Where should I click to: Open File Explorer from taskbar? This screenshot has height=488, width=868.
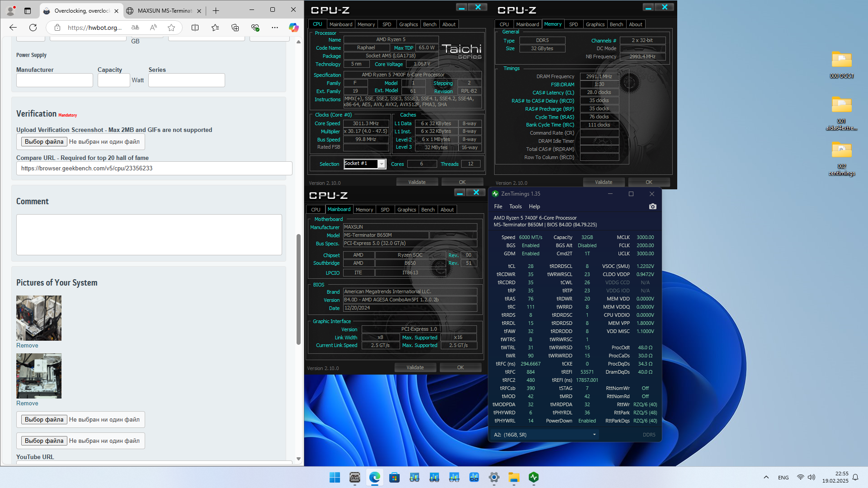(514, 477)
